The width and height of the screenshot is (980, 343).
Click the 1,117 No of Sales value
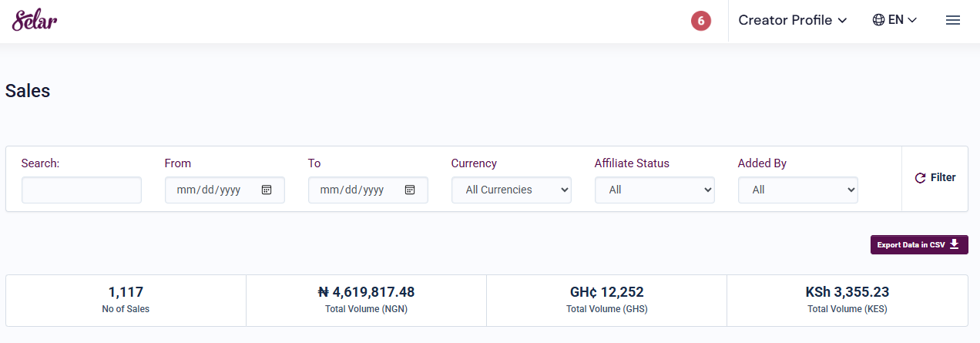[126, 292]
